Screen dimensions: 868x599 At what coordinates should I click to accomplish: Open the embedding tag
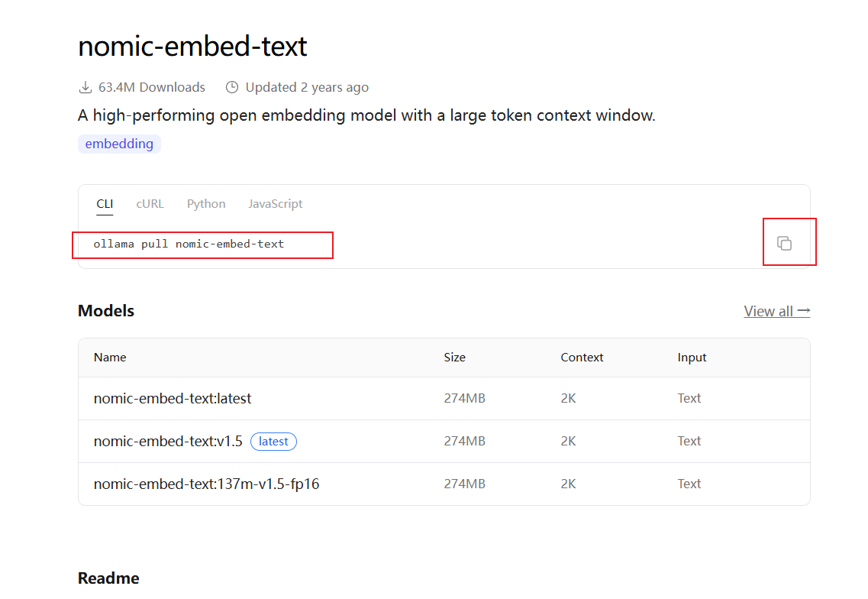point(119,144)
